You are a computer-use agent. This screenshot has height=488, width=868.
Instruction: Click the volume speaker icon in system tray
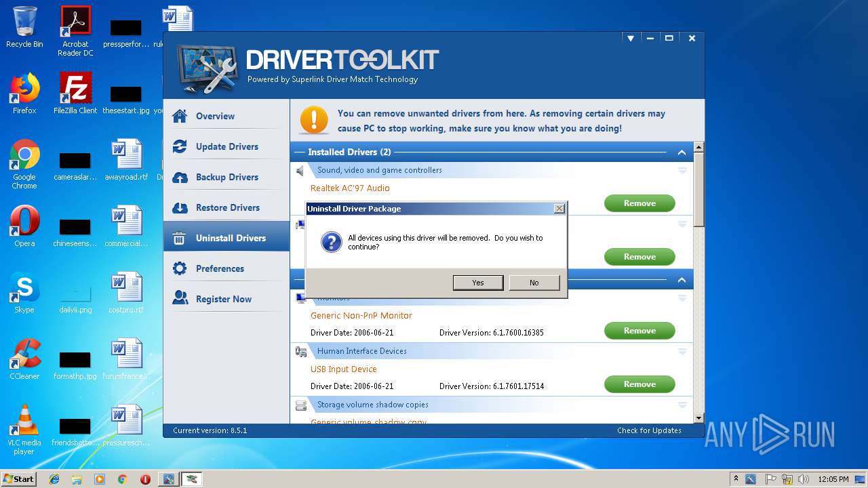pos(804,479)
